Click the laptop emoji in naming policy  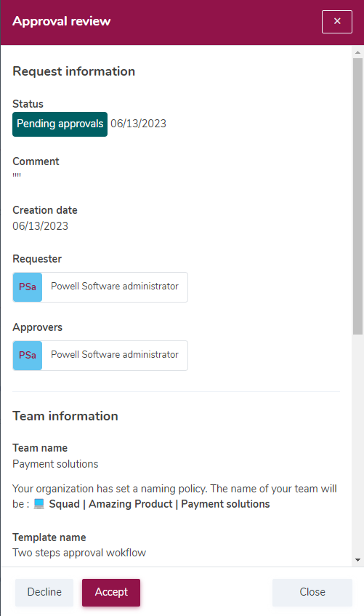[39, 504]
